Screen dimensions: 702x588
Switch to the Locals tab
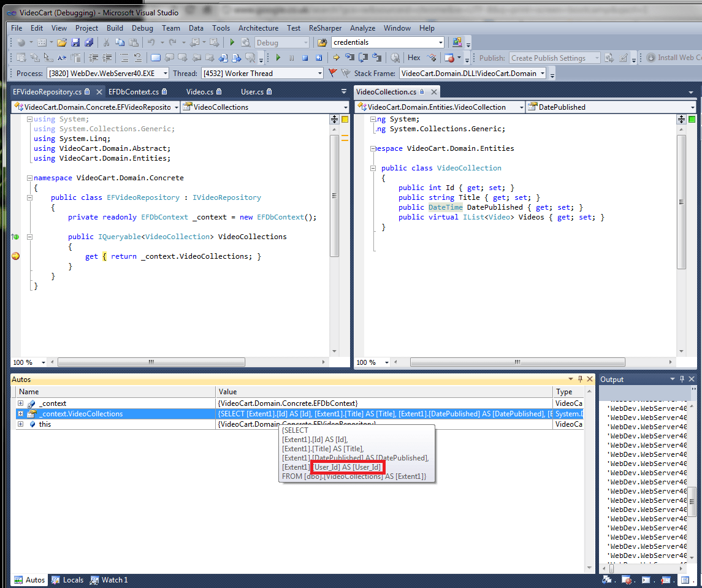67,580
